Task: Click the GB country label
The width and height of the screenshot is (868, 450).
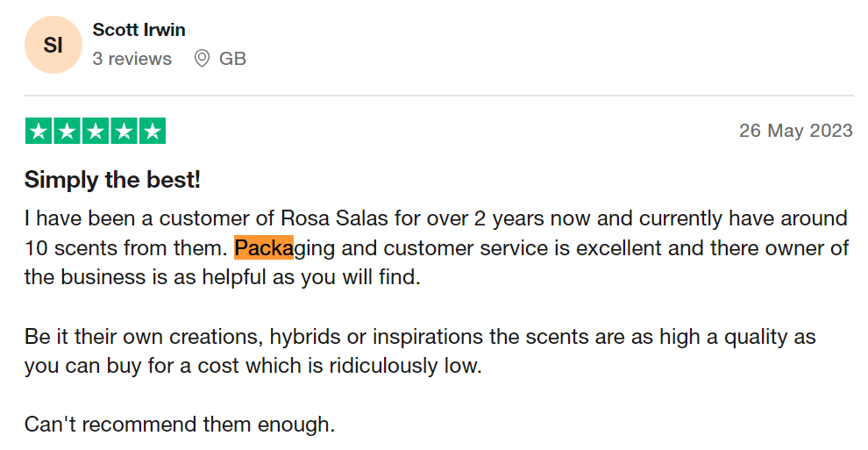Action: [232, 59]
